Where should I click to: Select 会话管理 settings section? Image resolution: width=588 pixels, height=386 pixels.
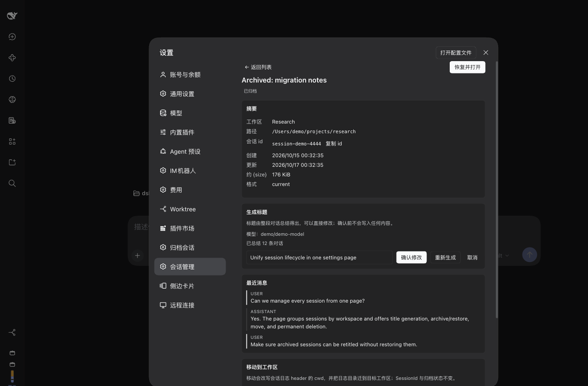pyautogui.click(x=190, y=267)
